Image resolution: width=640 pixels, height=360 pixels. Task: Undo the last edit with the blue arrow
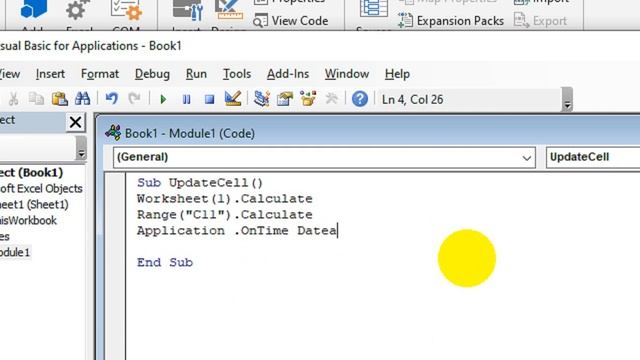pos(111,99)
